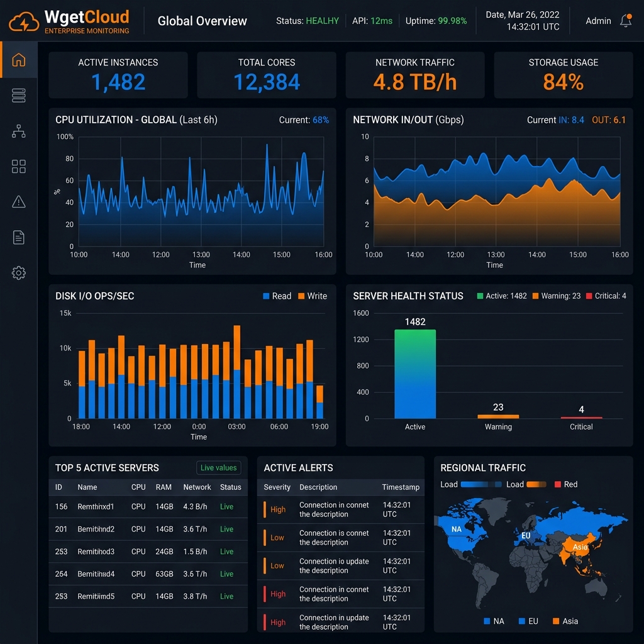Open the network topology sidebar icon
Screen dimensions: 644x644
(x=18, y=131)
